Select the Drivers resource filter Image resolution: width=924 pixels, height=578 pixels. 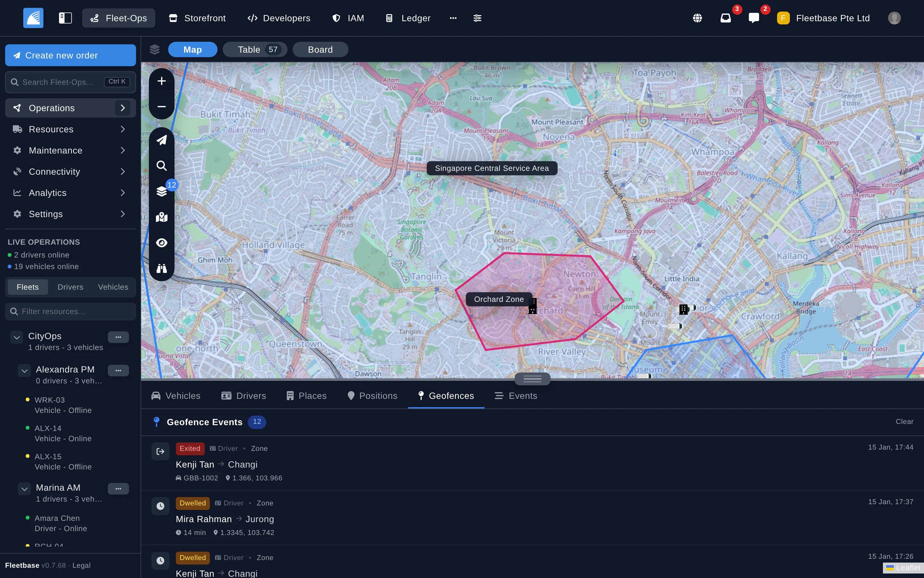(x=70, y=287)
